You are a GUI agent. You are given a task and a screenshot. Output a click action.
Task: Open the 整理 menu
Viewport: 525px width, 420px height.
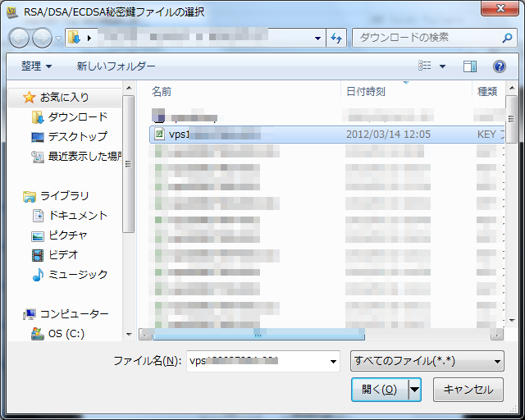coord(36,66)
